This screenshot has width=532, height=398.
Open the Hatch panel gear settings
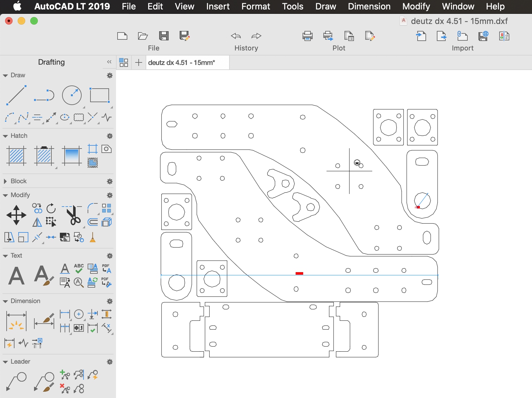(110, 136)
